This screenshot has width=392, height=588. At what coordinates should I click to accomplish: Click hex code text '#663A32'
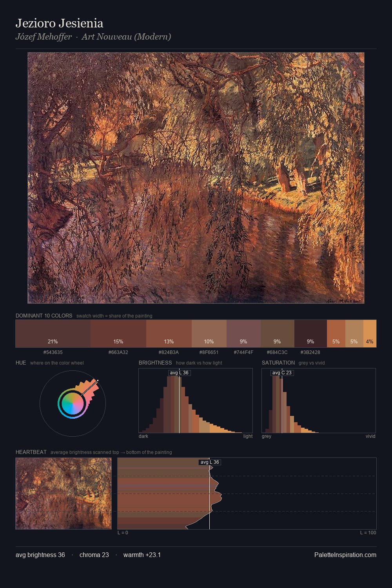[118, 352]
